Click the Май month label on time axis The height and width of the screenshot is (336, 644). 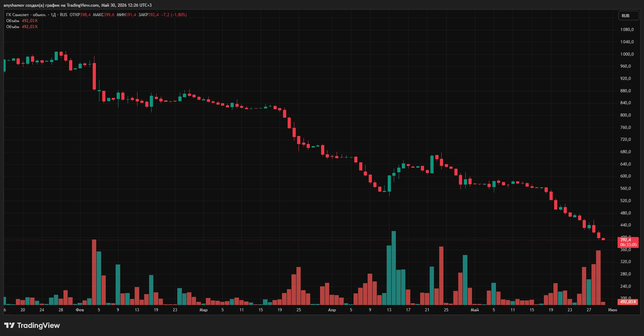pos(475,310)
